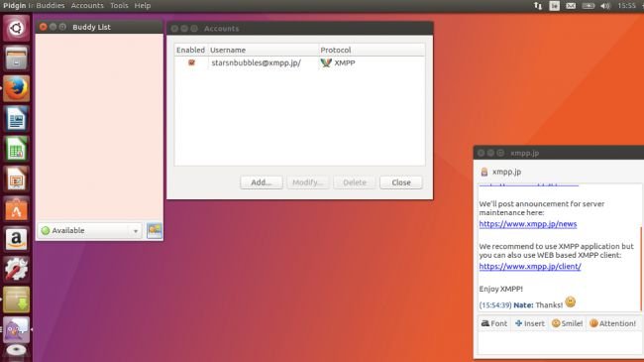This screenshot has width=644, height=362.
Task: Click the Add... button in Accounts
Action: pyautogui.click(x=262, y=182)
